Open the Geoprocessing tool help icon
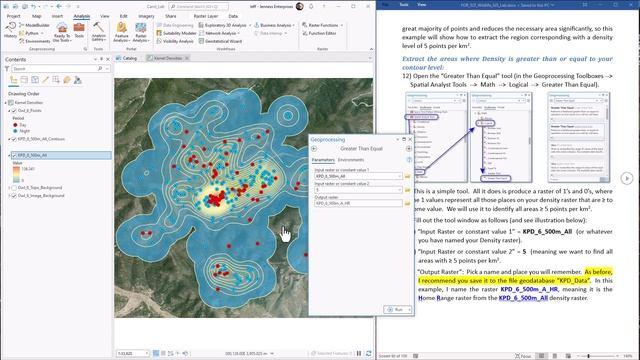This screenshot has width=640, height=360. pyautogui.click(x=409, y=160)
